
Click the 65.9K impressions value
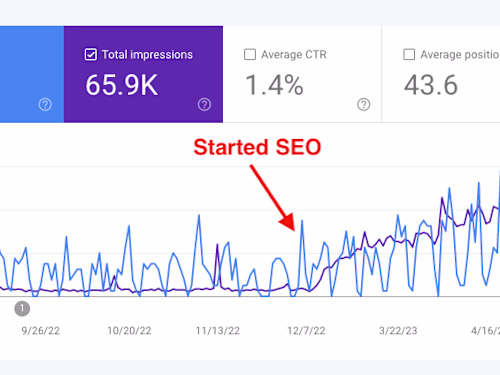coord(122,85)
